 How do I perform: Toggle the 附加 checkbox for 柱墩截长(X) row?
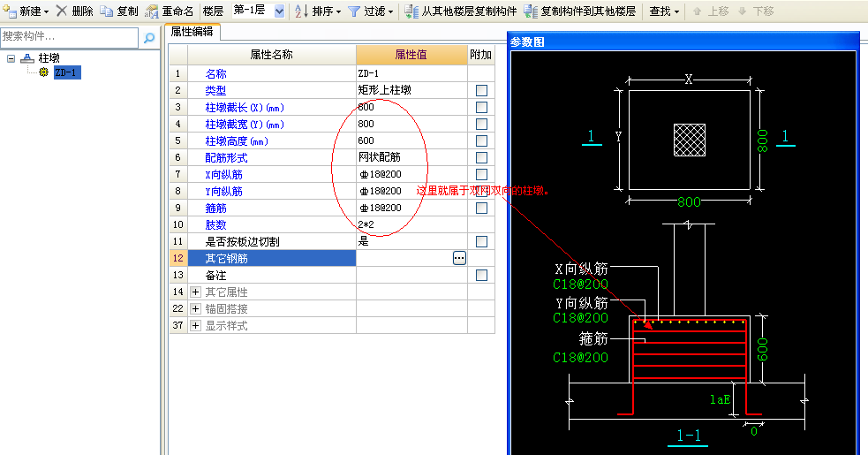pyautogui.click(x=481, y=107)
